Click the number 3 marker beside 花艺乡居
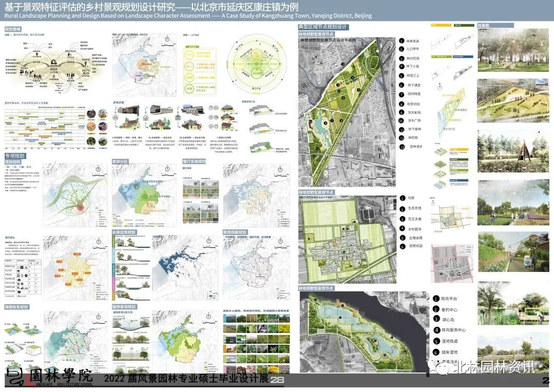This screenshot has height=392, width=554. pos(402,219)
